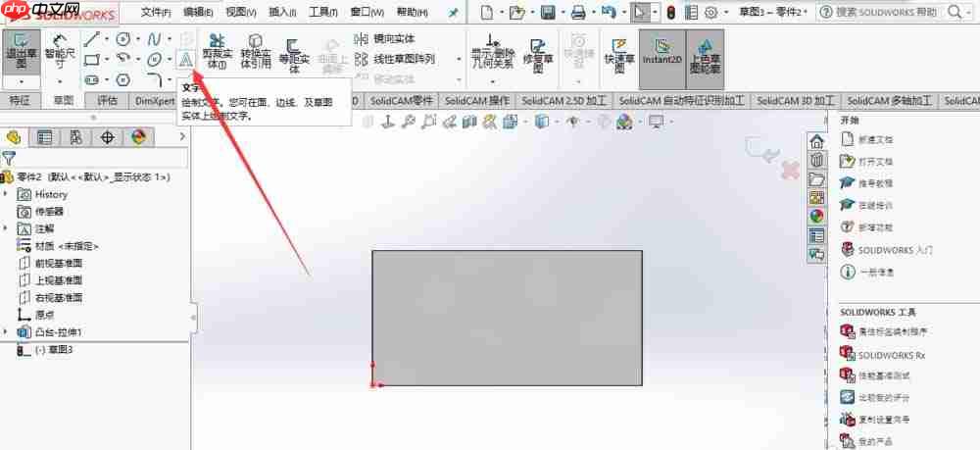Open dropdown arrow next to Rectangle tool

tap(106, 60)
